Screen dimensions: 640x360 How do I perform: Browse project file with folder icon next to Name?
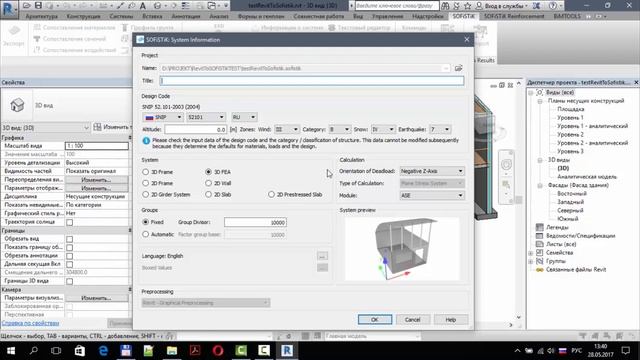pos(458,68)
